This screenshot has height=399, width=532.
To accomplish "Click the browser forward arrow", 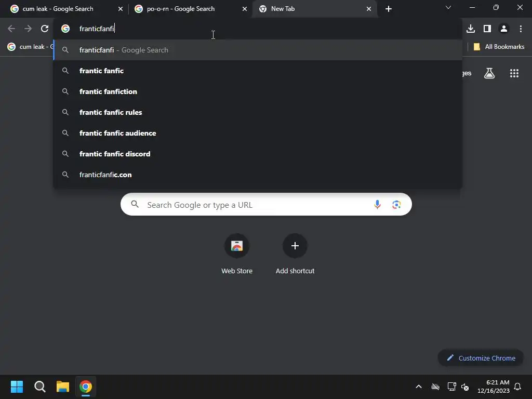I will (28, 29).
